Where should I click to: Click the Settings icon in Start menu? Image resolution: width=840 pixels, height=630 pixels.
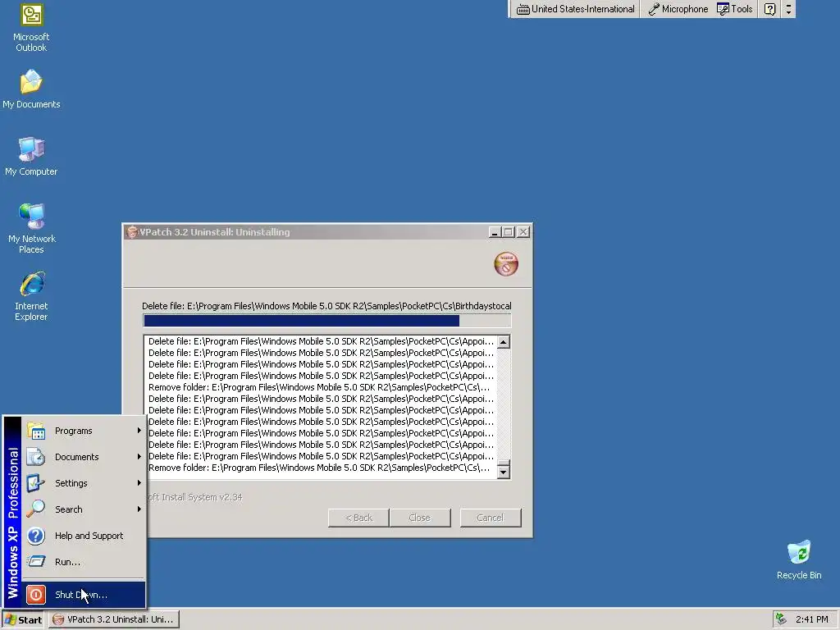point(36,483)
